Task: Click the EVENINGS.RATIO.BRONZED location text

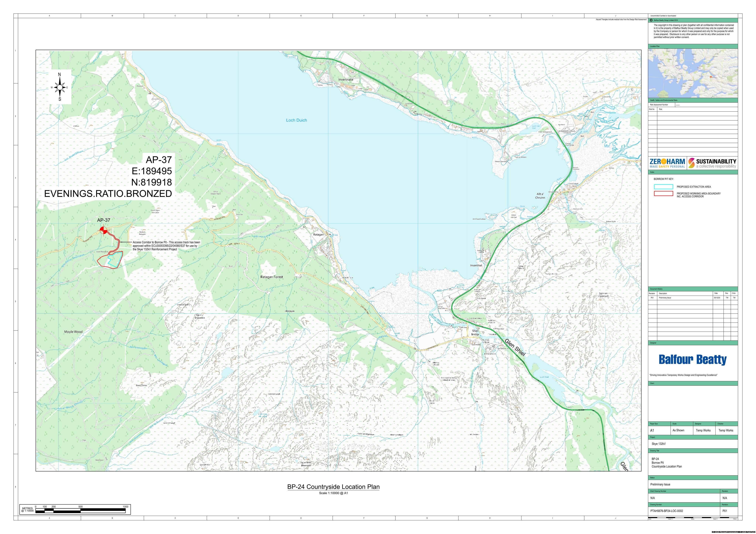Action: (108, 194)
